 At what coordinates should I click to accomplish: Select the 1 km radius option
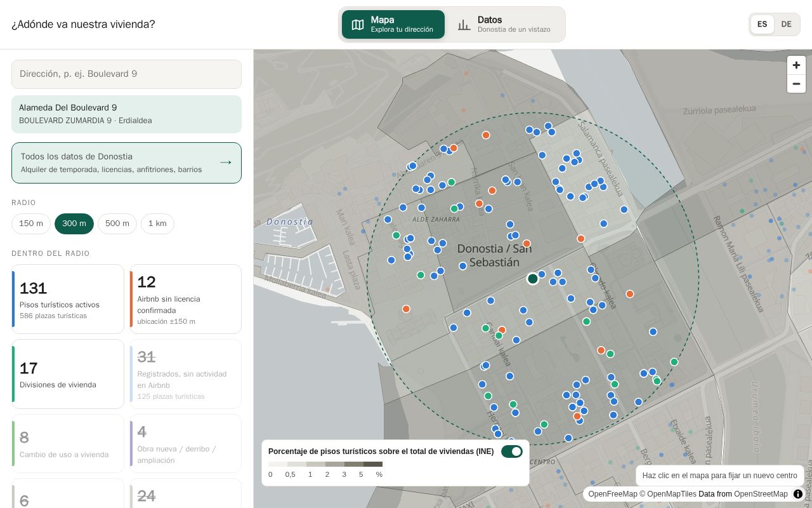(157, 224)
